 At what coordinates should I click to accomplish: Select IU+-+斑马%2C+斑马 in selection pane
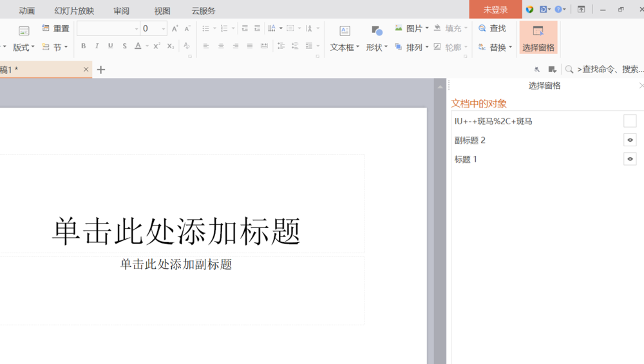493,121
